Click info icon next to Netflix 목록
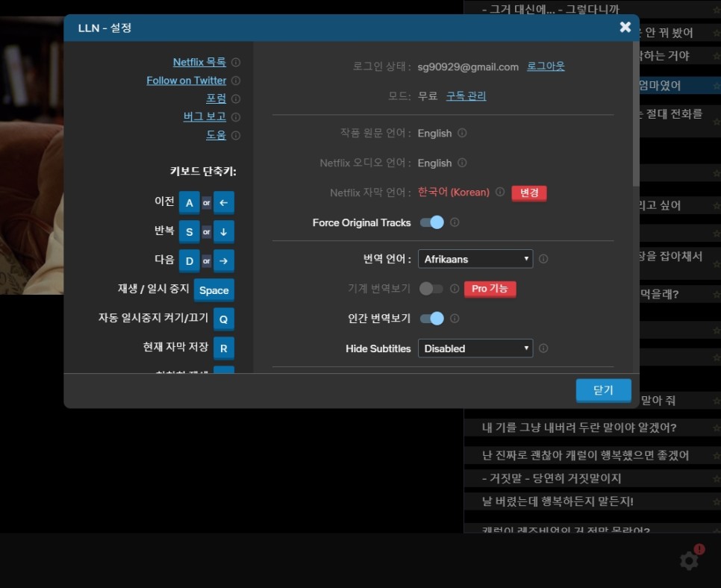 [x=236, y=62]
